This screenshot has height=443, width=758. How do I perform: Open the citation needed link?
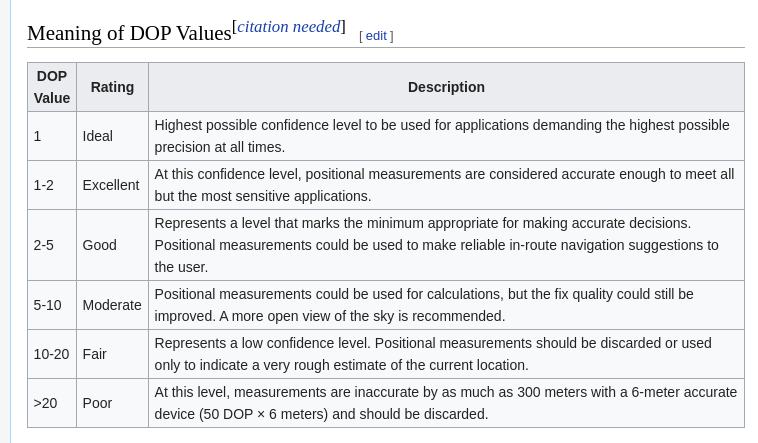click(x=288, y=27)
